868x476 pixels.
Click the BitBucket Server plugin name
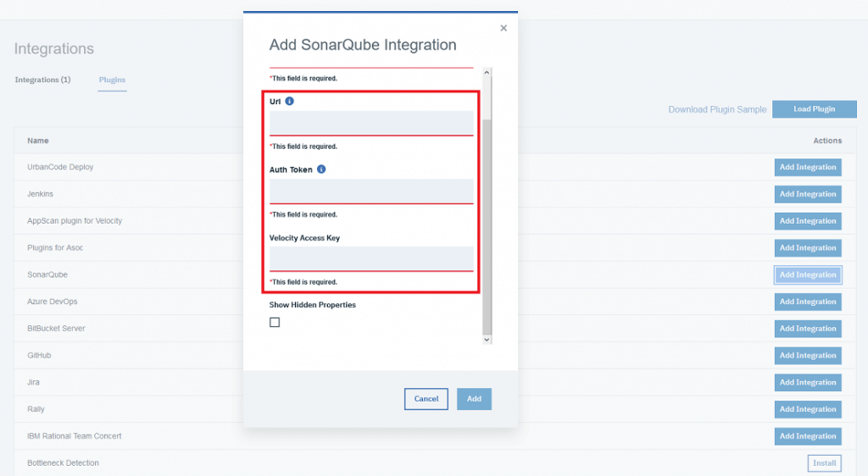pyautogui.click(x=57, y=329)
